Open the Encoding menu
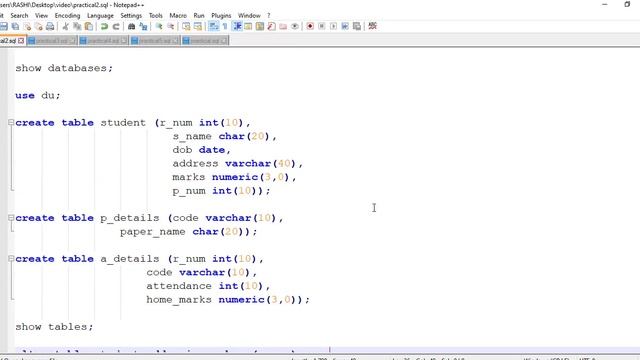This screenshot has height=360, width=640. [x=67, y=16]
